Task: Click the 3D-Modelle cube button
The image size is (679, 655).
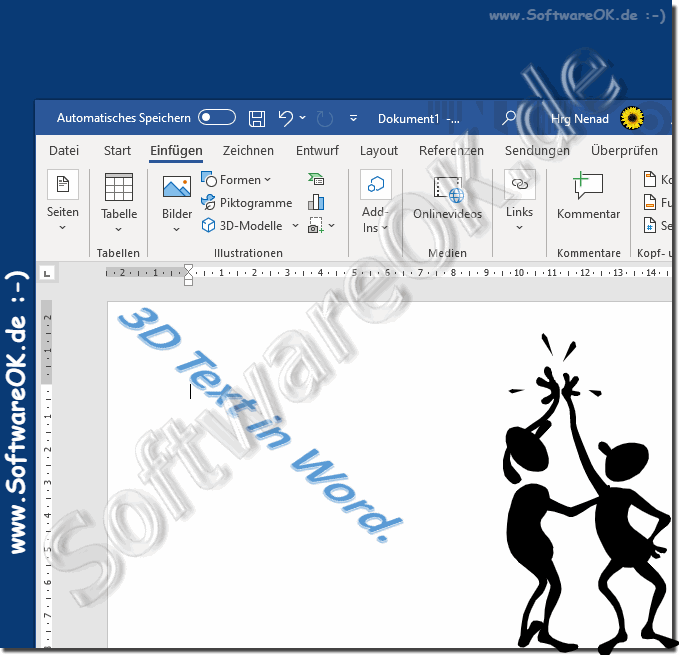Action: coord(242,226)
